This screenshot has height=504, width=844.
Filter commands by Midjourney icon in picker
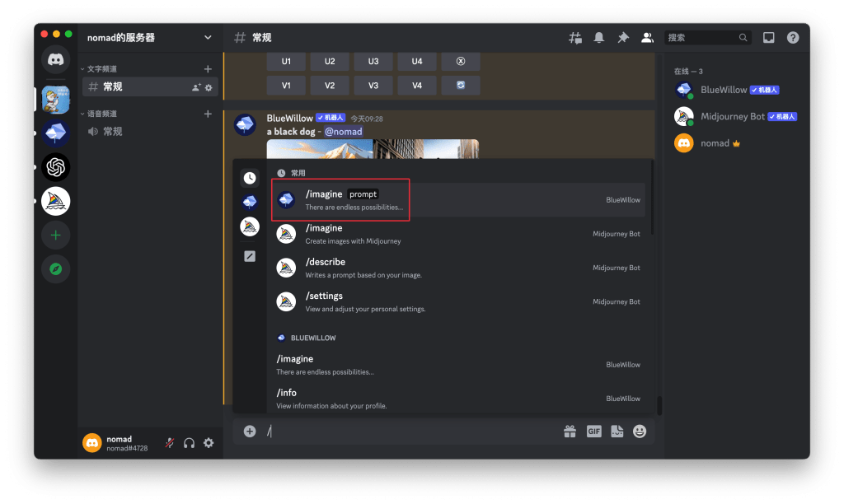(250, 226)
